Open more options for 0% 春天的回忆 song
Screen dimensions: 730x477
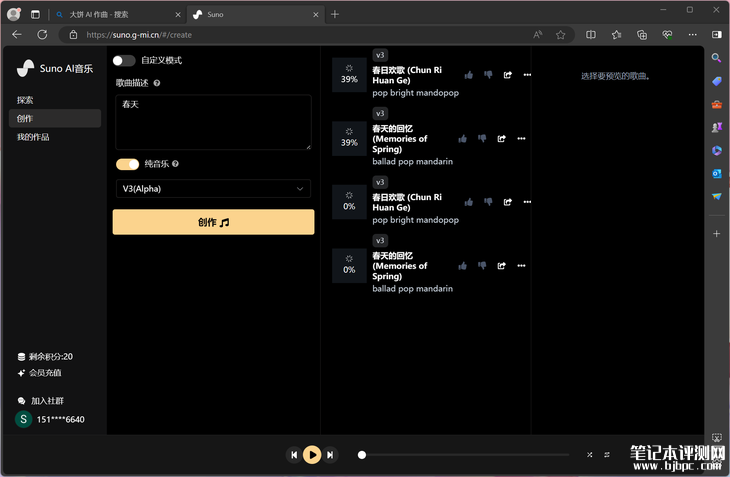click(521, 266)
